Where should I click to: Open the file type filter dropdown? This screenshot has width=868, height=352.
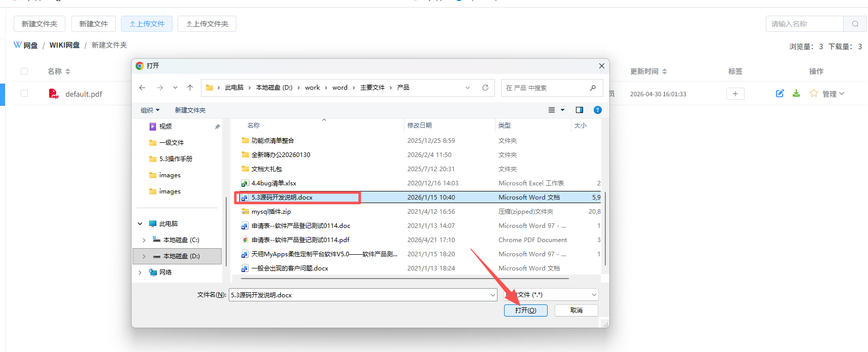[594, 295]
